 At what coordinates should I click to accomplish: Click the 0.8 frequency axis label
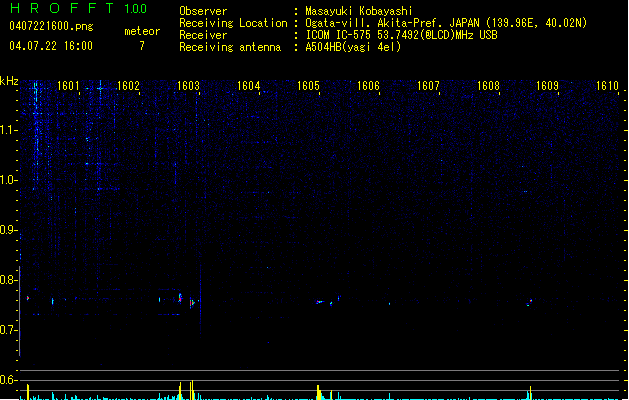[9, 280]
